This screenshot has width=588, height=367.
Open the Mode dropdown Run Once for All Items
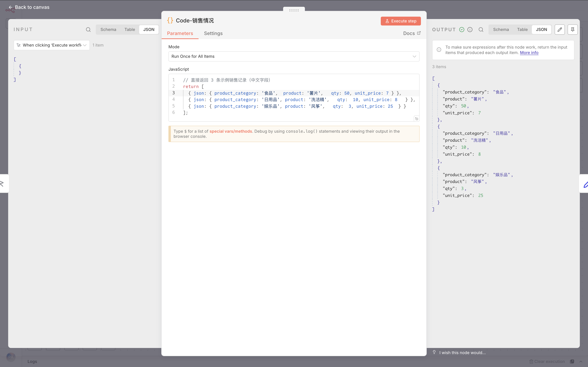[294, 56]
